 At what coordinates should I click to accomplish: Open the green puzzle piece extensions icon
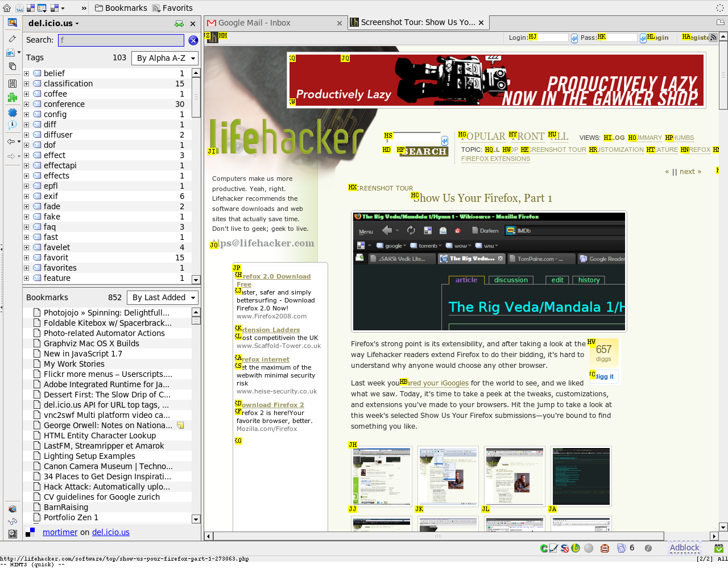(x=12, y=98)
